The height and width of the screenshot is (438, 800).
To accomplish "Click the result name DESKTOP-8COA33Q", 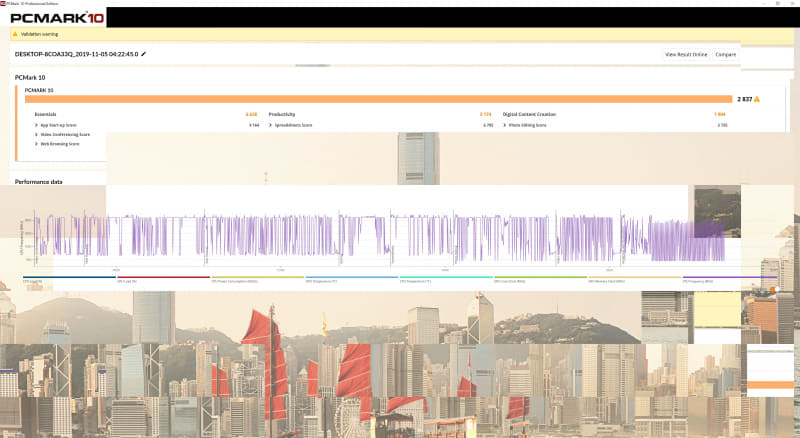I will [x=77, y=54].
